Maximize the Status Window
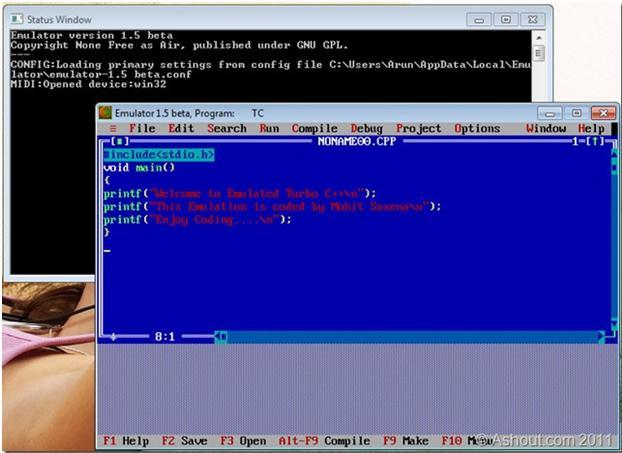The image size is (622, 453). pos(506,19)
